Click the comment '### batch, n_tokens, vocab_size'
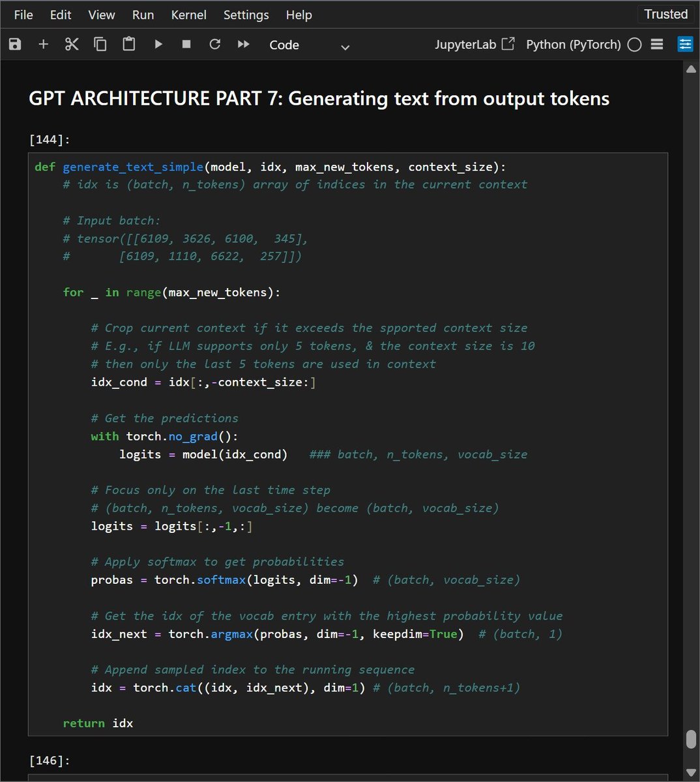The image size is (700, 782). pyautogui.click(x=418, y=454)
